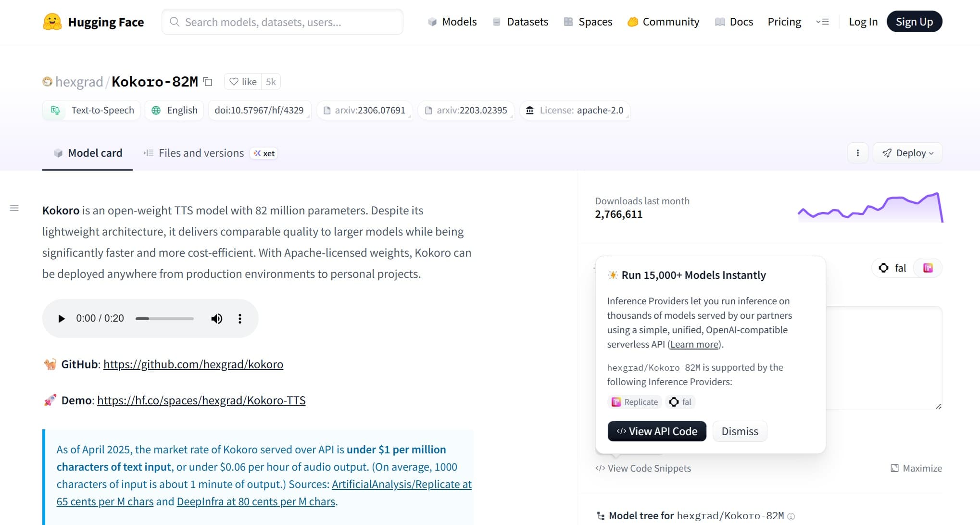Open the content navigation hamburger icon
The image size is (980, 525).
pyautogui.click(x=14, y=208)
